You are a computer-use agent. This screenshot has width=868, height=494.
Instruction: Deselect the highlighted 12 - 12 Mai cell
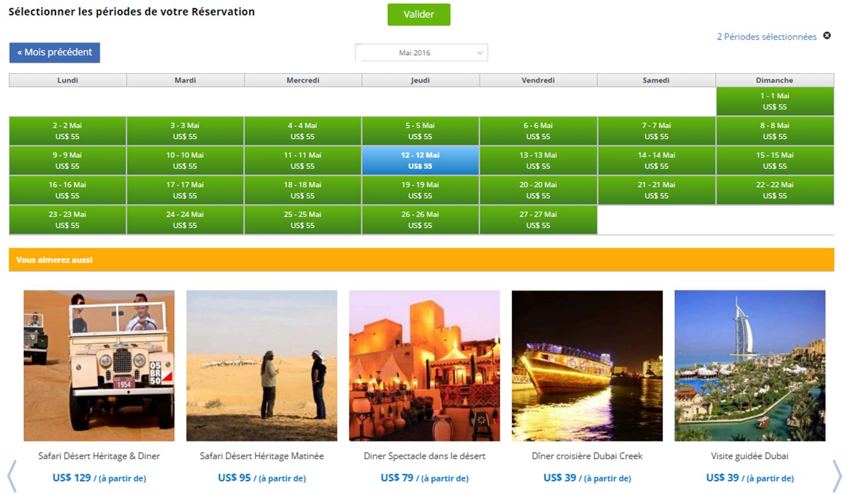pyautogui.click(x=420, y=161)
